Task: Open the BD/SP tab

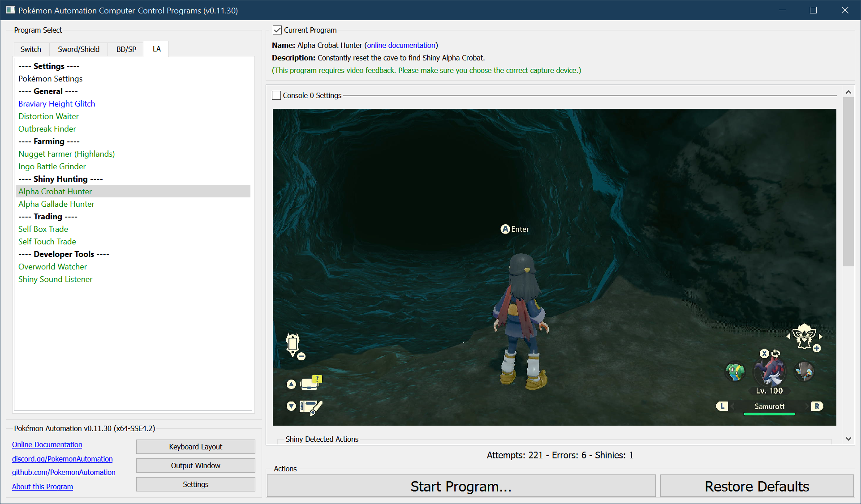Action: tap(126, 49)
